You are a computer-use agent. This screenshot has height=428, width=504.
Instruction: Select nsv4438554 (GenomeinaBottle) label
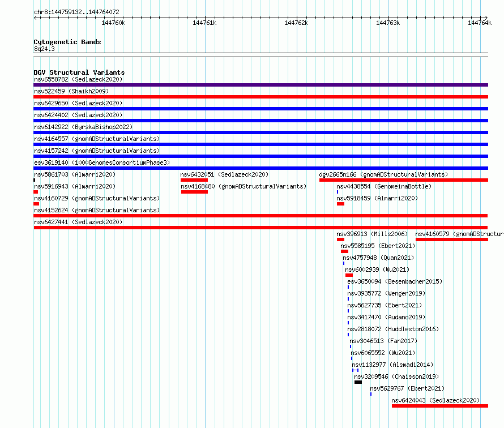click(384, 186)
